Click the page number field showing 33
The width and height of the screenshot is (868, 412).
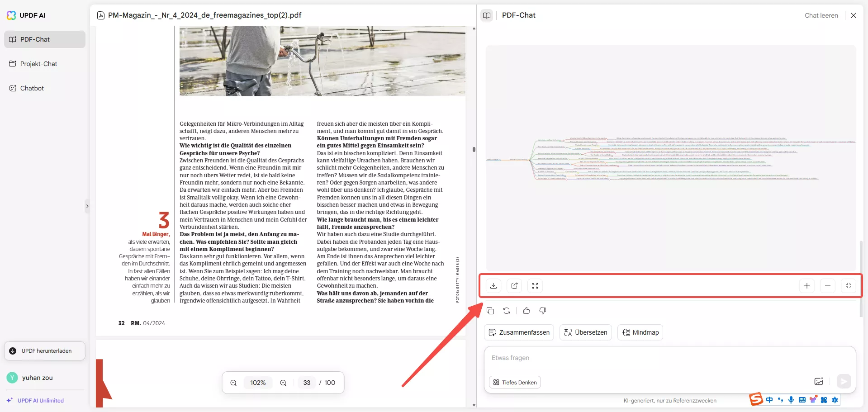point(307,383)
